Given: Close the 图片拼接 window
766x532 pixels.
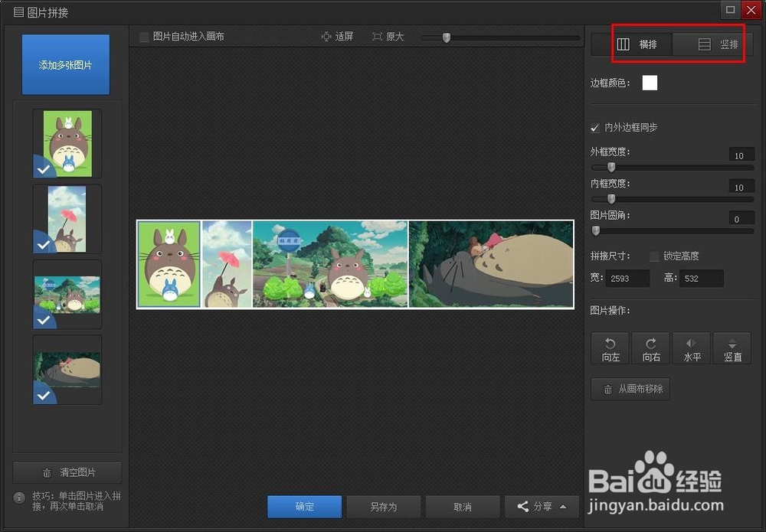Looking at the screenshot, I should (751, 9).
